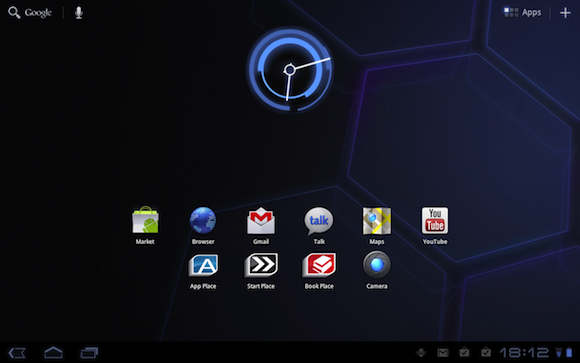Click the plus button to customize home
Viewport: 580px width, 363px height.
point(565,13)
